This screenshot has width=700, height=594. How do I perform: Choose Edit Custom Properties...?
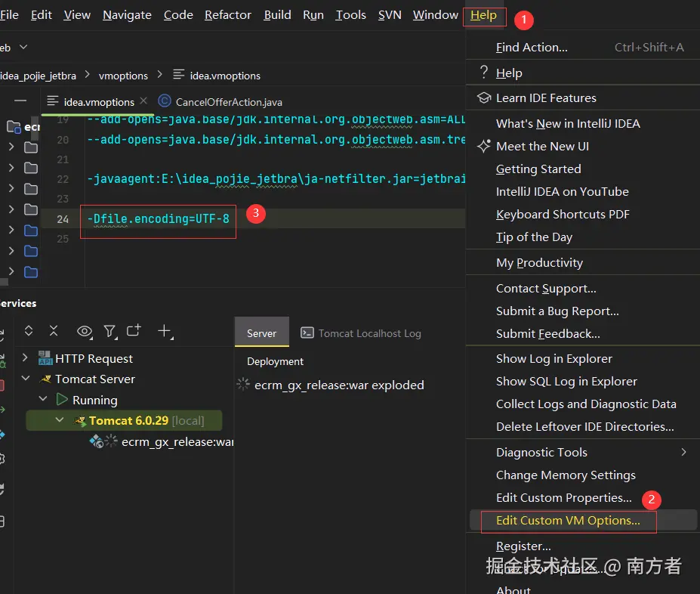click(x=583, y=497)
